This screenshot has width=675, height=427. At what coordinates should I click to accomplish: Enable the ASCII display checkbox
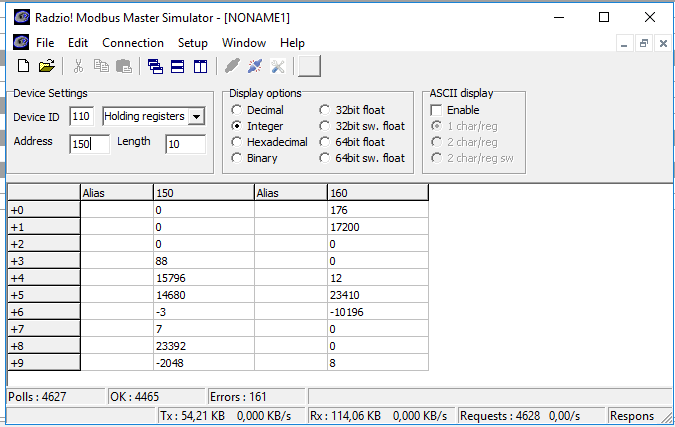(436, 110)
